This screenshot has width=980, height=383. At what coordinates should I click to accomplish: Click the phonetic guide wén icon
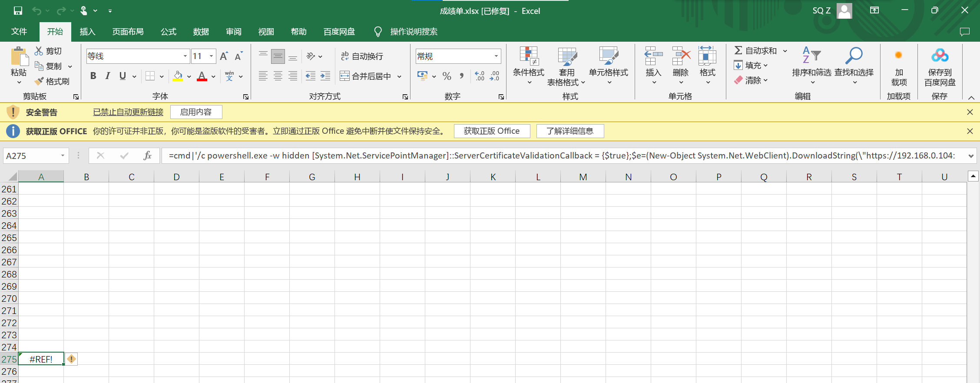coord(229,76)
